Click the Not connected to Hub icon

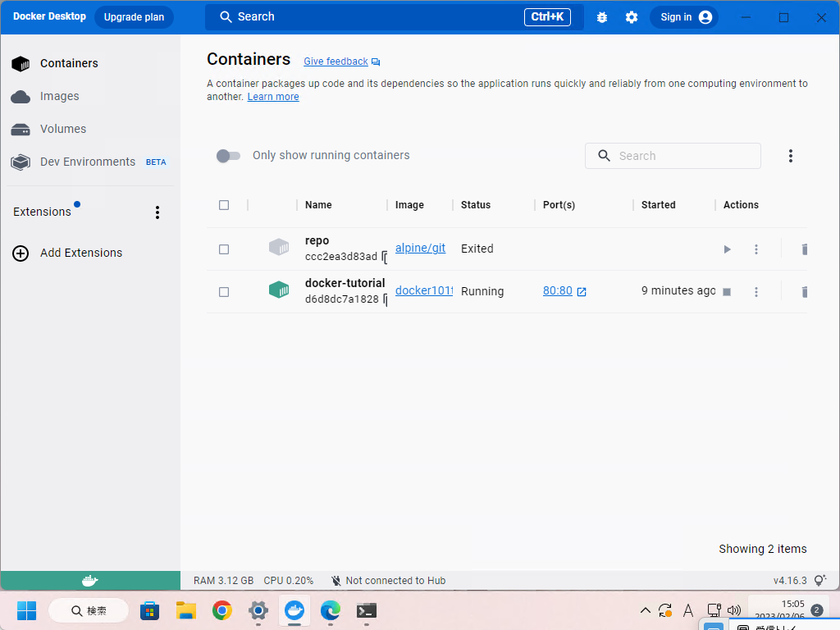pos(336,580)
